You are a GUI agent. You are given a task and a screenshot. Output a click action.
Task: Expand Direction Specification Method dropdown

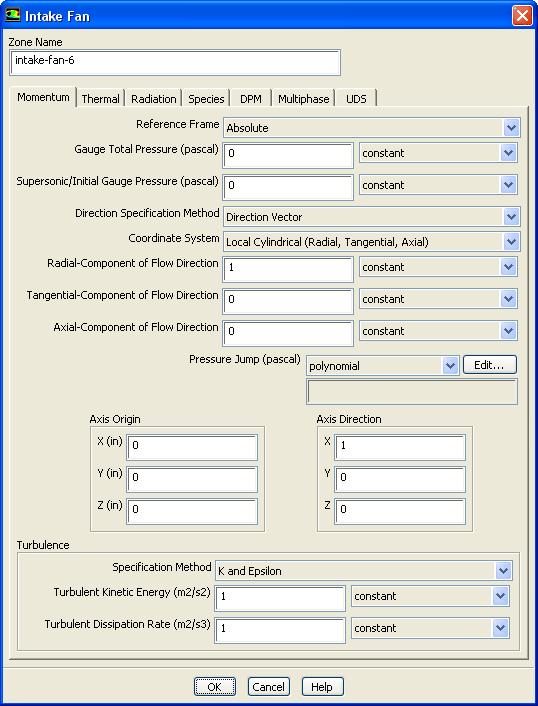pyautogui.click(x=372, y=217)
